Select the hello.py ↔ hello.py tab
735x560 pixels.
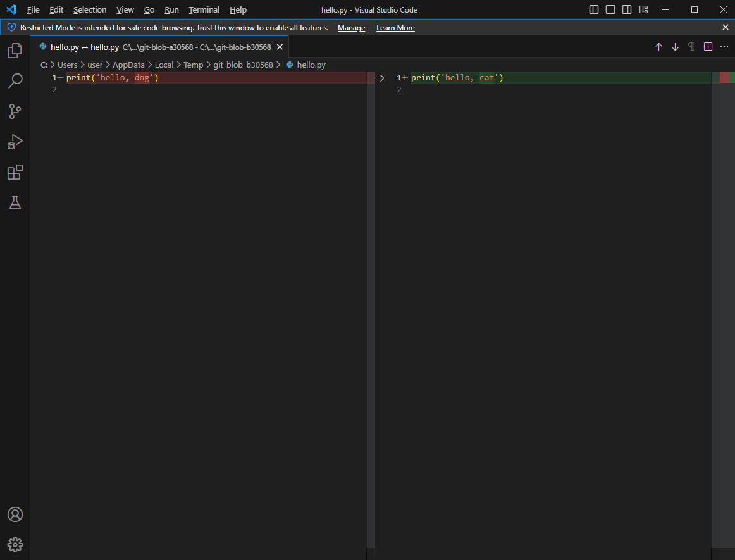click(160, 47)
